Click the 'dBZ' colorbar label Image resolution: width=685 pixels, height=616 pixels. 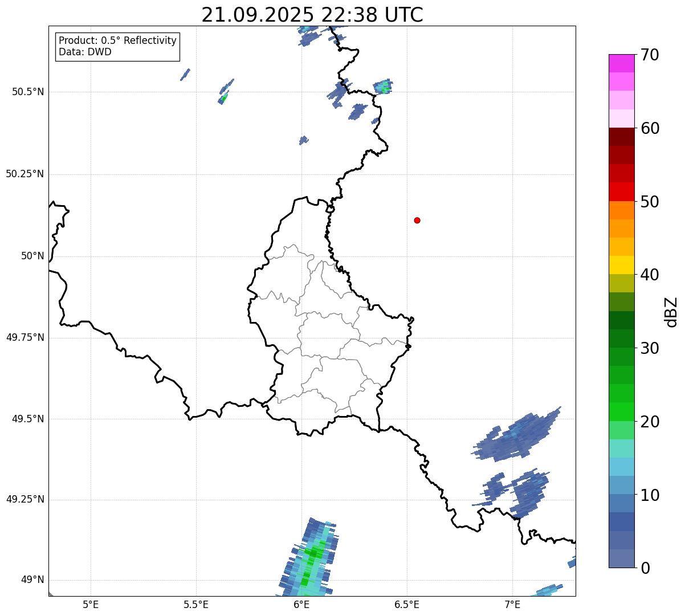pyautogui.click(x=671, y=311)
